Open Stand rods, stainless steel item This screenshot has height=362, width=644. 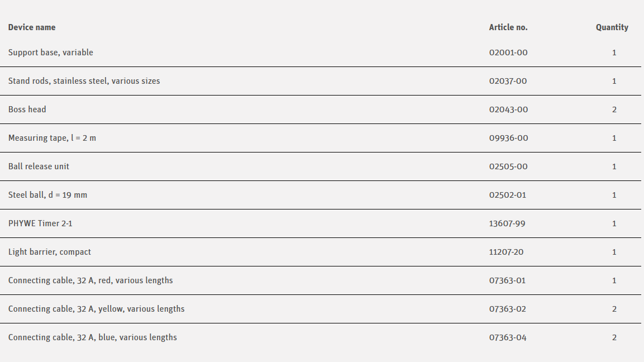(x=84, y=81)
